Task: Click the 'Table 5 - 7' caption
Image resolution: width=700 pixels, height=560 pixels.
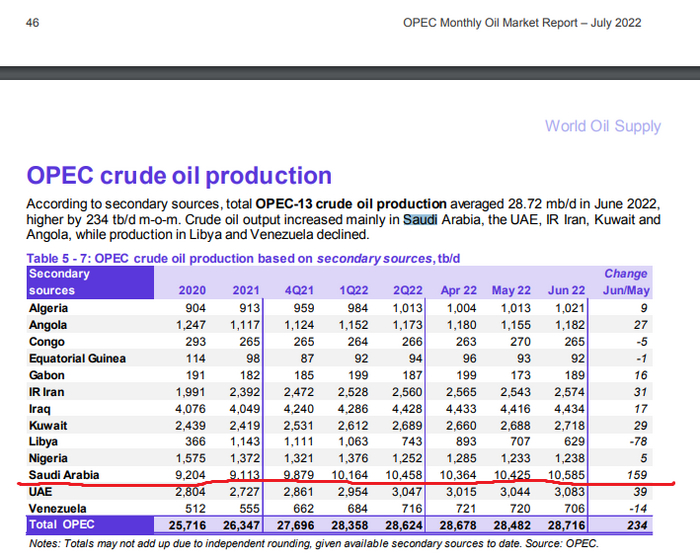Action: click(x=243, y=259)
